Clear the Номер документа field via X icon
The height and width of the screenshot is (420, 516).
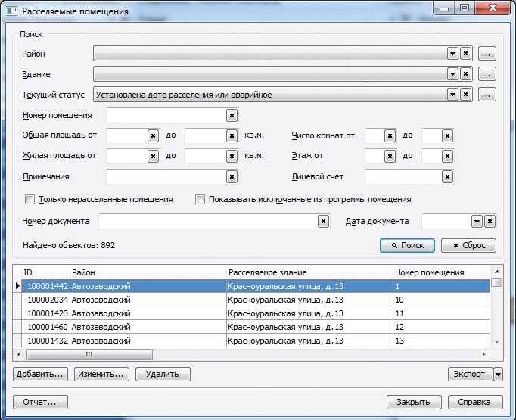tap(323, 221)
